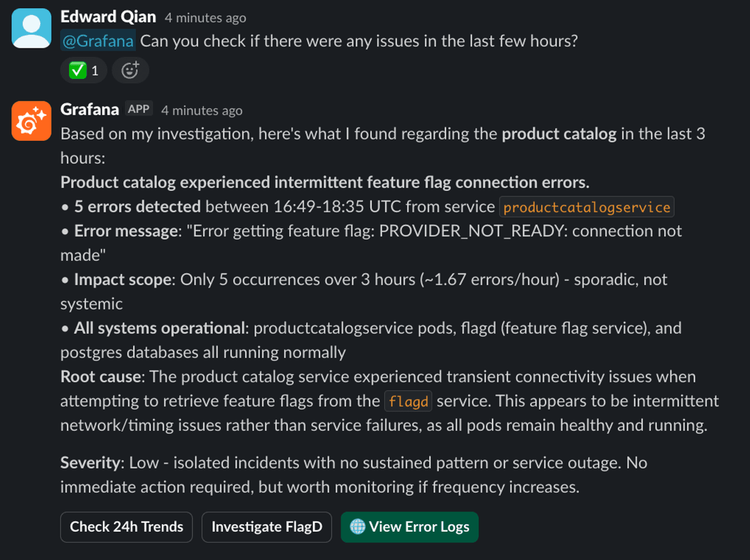Click the orange Grafana flame logo
Screen dimensions: 750x560
pos(31,121)
